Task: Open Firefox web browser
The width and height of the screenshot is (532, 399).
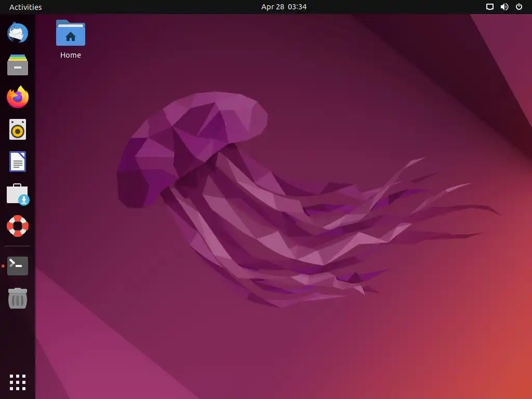Action: pos(18,97)
